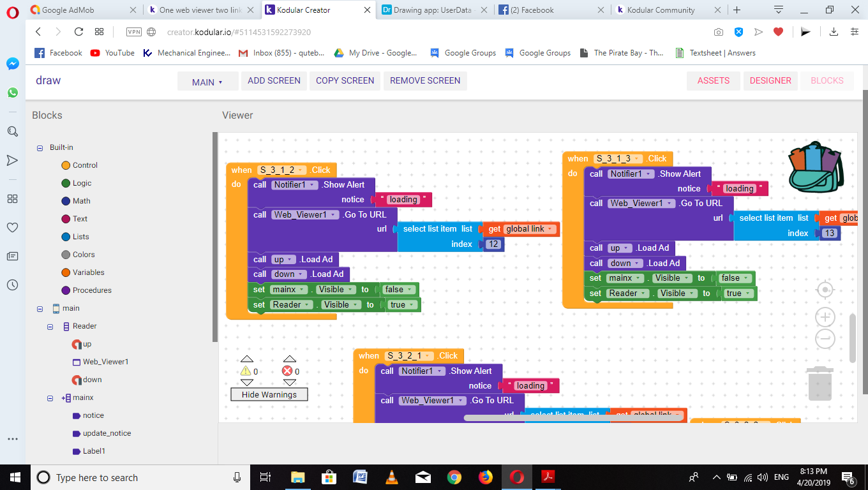Screen dimensions: 868x490
Task: Center the workspace with the crosshair icon
Action: coord(825,290)
